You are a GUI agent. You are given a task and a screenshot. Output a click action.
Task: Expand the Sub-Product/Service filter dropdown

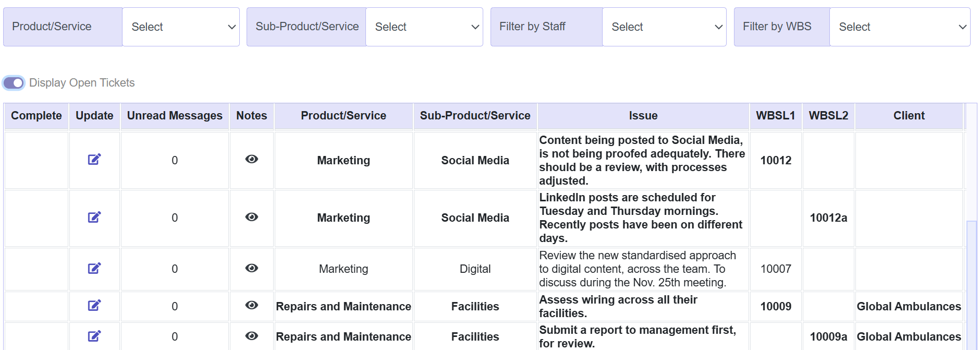pyautogui.click(x=424, y=27)
